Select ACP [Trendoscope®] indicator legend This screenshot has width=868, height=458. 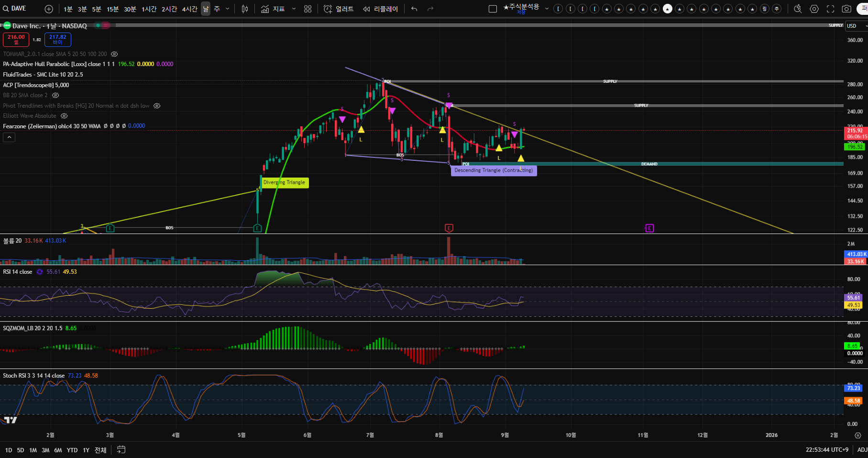pos(36,85)
